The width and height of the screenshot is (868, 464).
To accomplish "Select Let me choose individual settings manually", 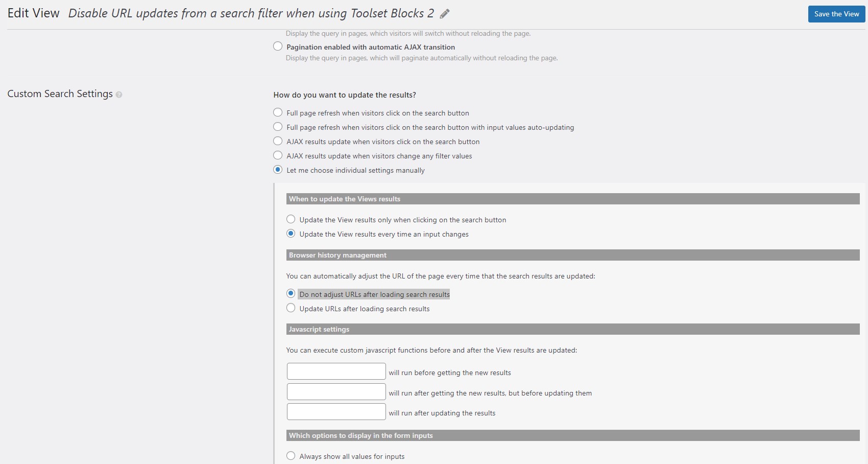I will [278, 170].
